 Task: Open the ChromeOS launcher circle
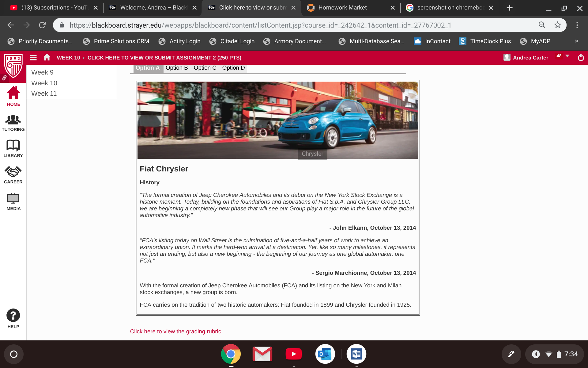[14, 354]
